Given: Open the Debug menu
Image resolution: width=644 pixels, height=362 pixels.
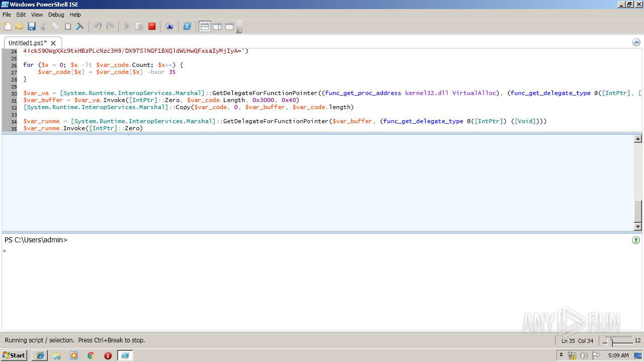Looking at the screenshot, I should [56, 15].
